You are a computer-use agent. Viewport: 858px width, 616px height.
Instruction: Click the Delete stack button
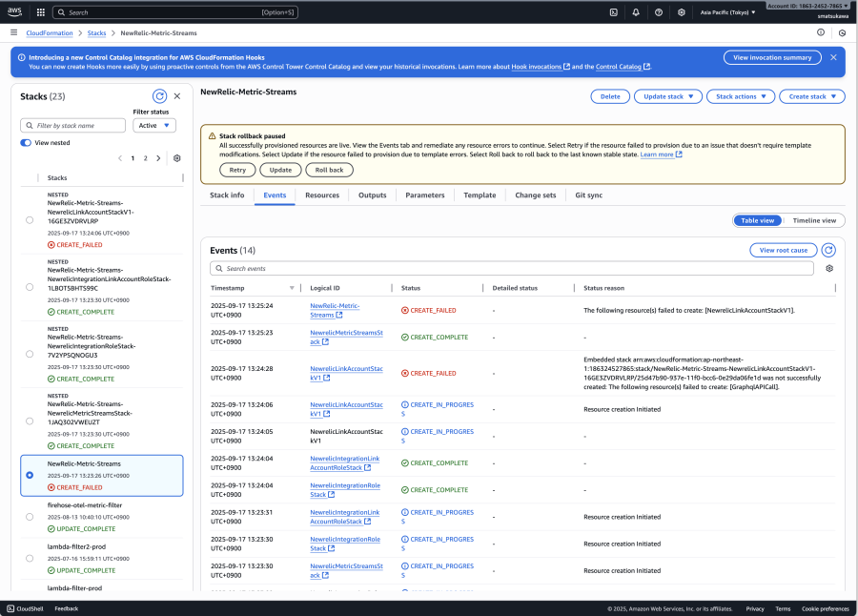[x=610, y=96]
